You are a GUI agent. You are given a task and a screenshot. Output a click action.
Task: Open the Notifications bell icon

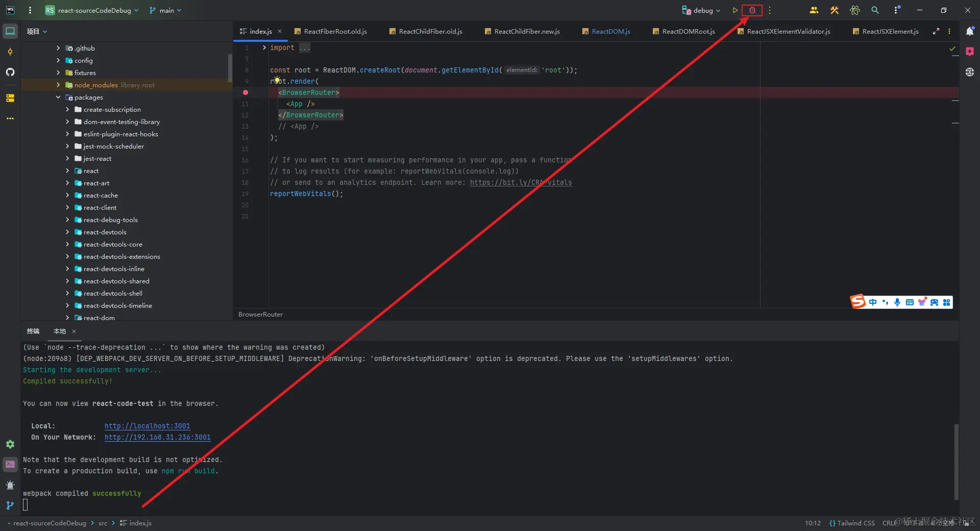970,31
